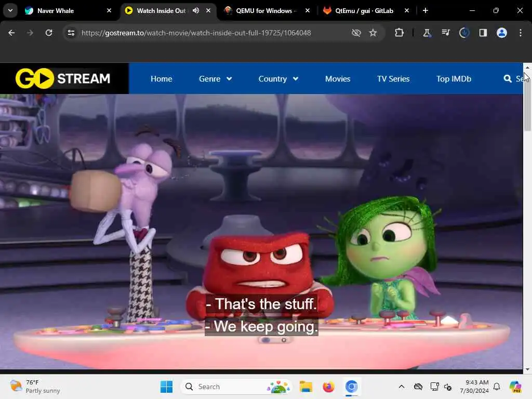Click the site search magnifier icon
Viewport: 532px width, 399px height.
(508, 79)
